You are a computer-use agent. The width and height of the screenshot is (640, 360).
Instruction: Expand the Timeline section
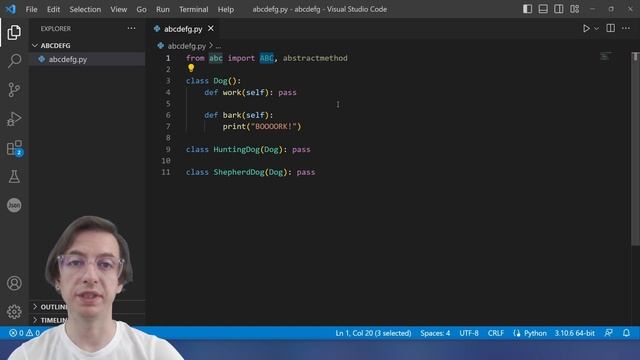[87, 320]
